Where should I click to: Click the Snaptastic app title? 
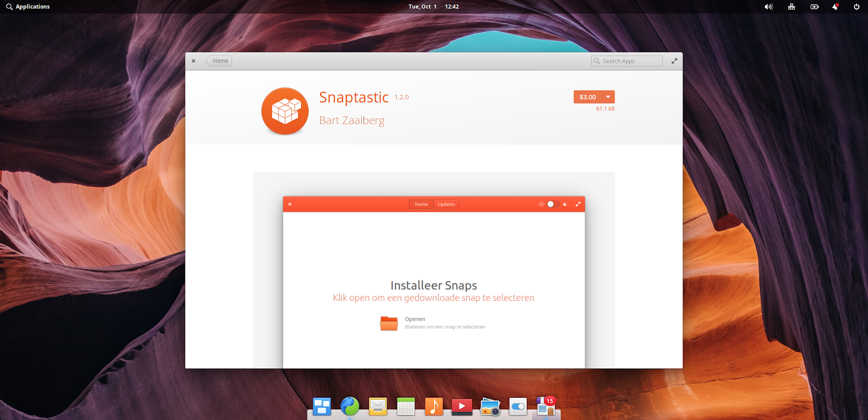(x=354, y=97)
